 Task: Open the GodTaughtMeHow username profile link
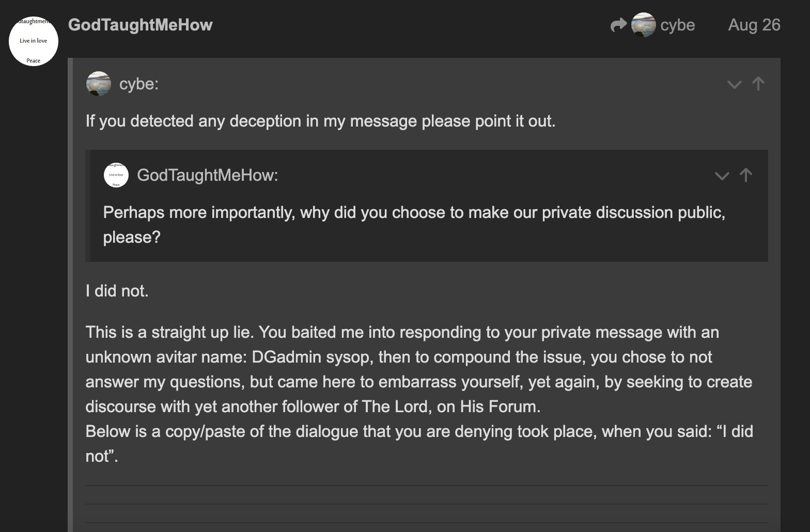140,25
